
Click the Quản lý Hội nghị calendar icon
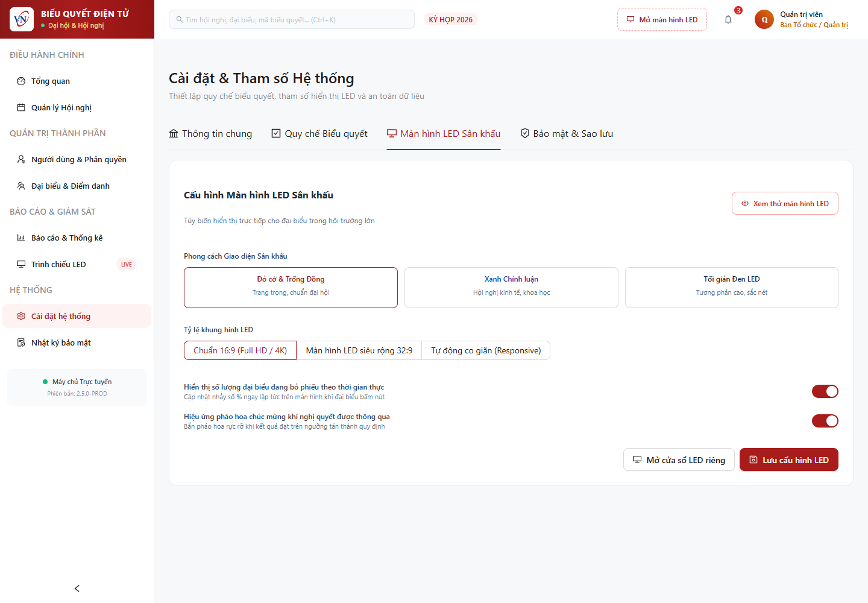click(x=21, y=107)
